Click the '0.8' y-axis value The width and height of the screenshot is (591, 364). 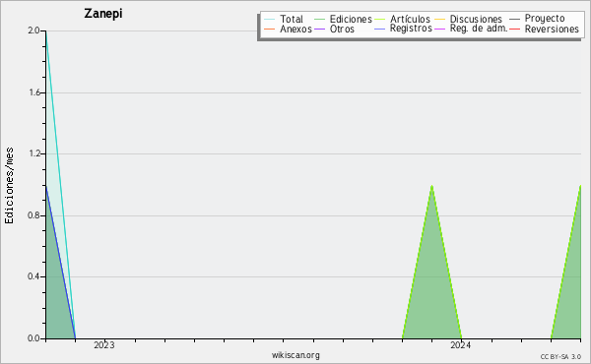click(x=33, y=215)
